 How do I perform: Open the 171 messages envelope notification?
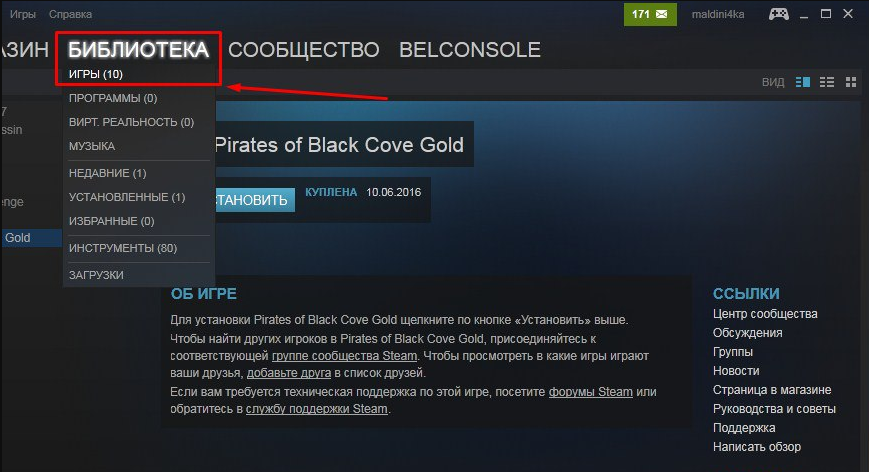(x=650, y=14)
